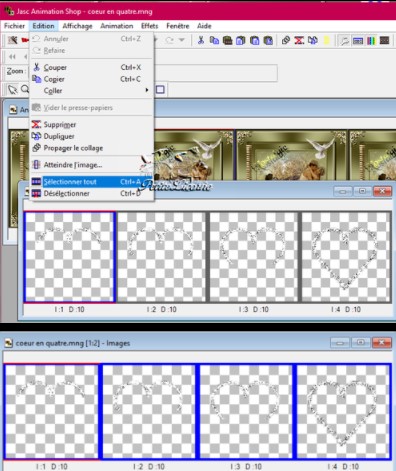The height and width of the screenshot is (471, 396).
Task: Toggle the color palette toolbar button
Action: click(x=371, y=41)
